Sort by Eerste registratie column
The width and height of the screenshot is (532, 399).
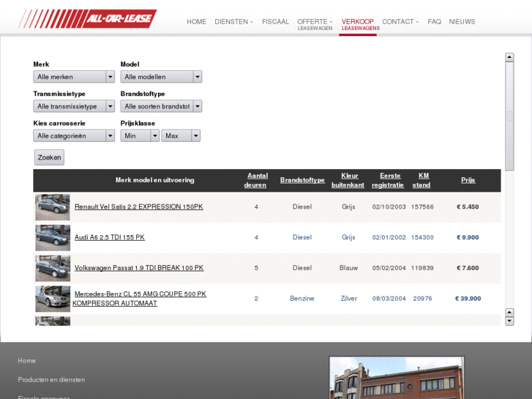tap(388, 180)
